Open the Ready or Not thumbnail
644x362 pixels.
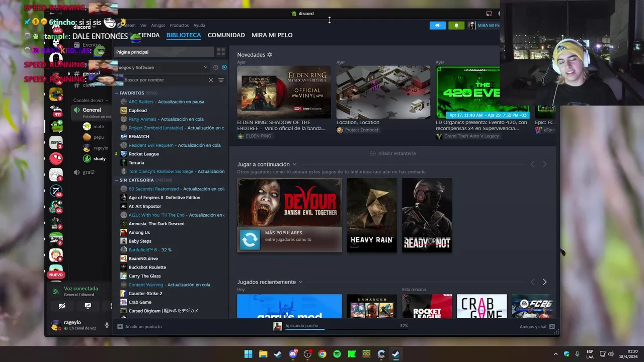pyautogui.click(x=427, y=215)
